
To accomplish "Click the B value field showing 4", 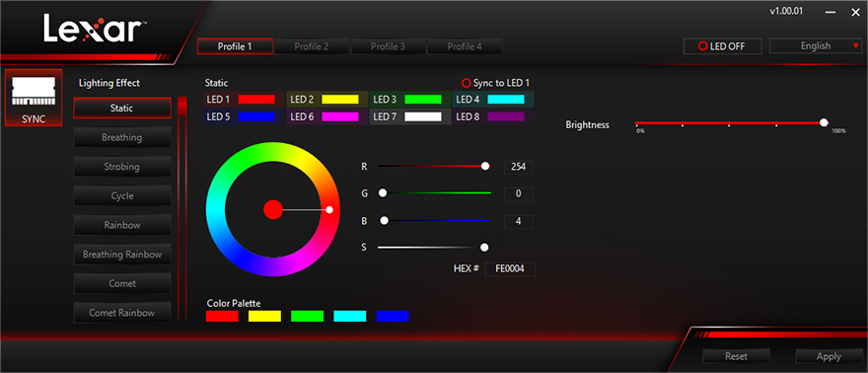I will point(519,222).
